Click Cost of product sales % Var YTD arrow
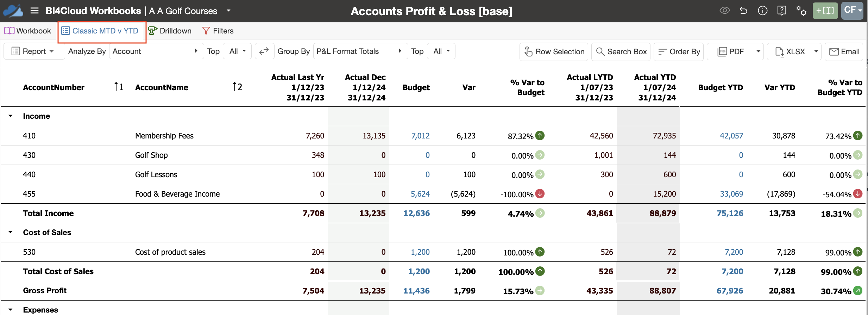Image resolution: width=868 pixels, height=315 pixels. pos(858,252)
